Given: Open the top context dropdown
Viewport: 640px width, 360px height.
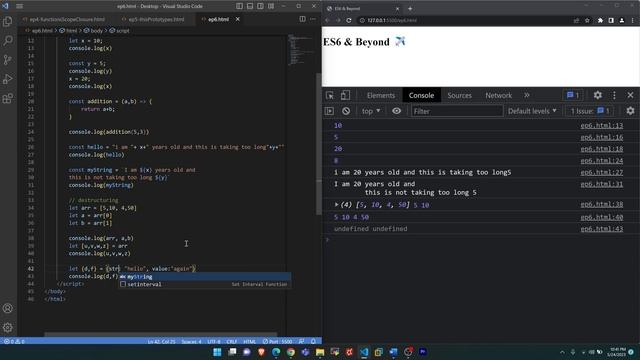Looking at the screenshot, I should point(371,111).
